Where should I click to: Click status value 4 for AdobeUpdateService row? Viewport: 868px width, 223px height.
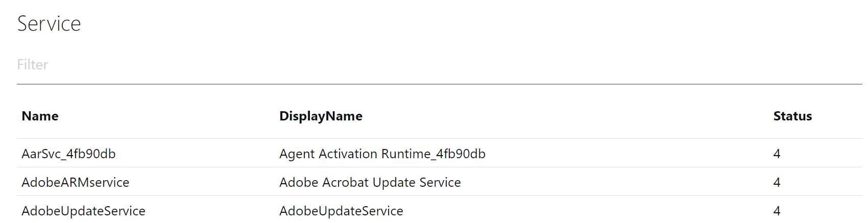pyautogui.click(x=777, y=211)
